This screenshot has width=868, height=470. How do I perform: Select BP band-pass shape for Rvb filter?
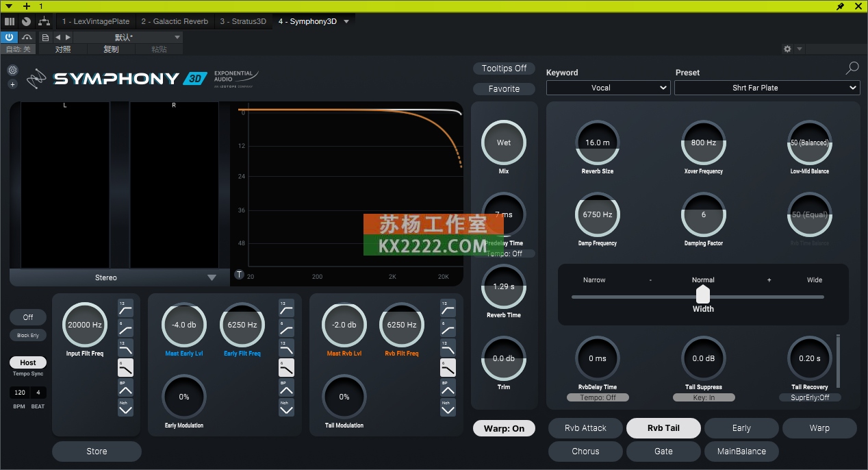(448, 388)
